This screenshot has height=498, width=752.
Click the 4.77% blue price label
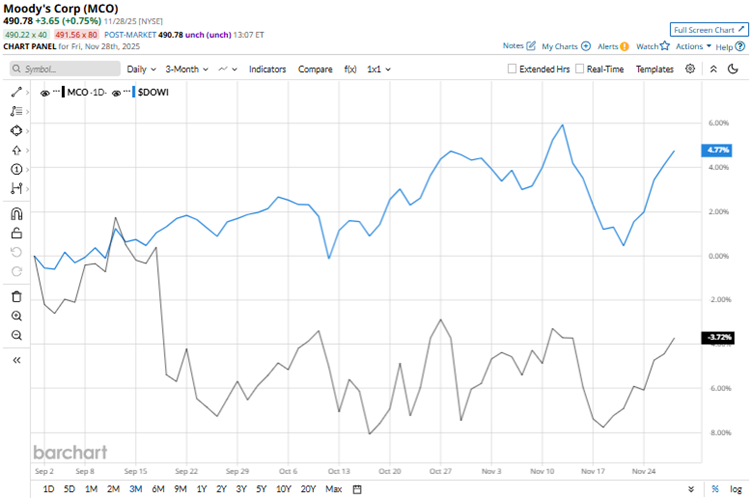[x=717, y=150]
